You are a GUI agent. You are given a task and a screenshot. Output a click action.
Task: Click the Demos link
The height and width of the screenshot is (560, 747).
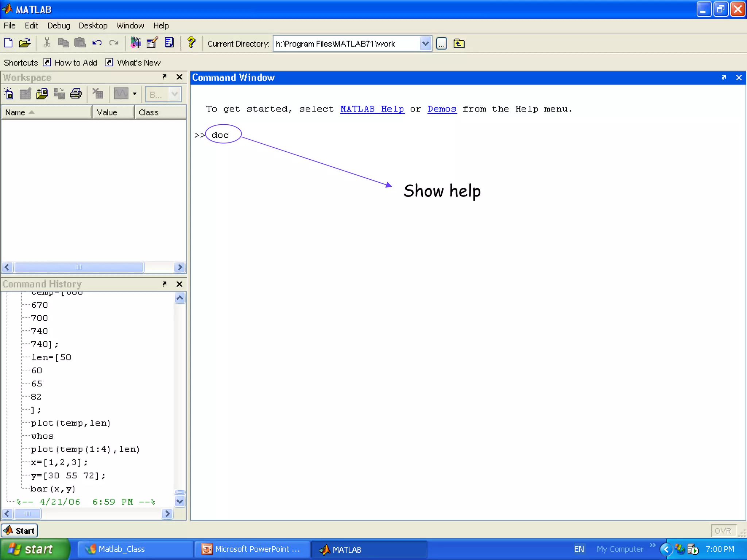[x=442, y=109]
